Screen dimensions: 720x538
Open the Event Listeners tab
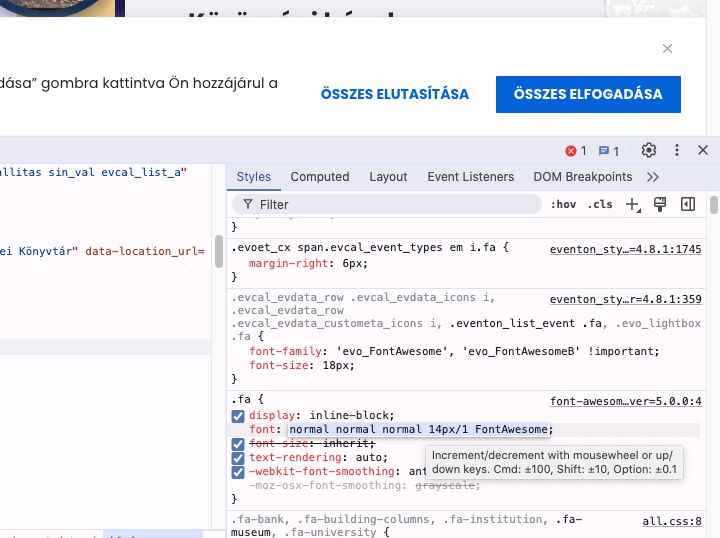click(x=470, y=177)
